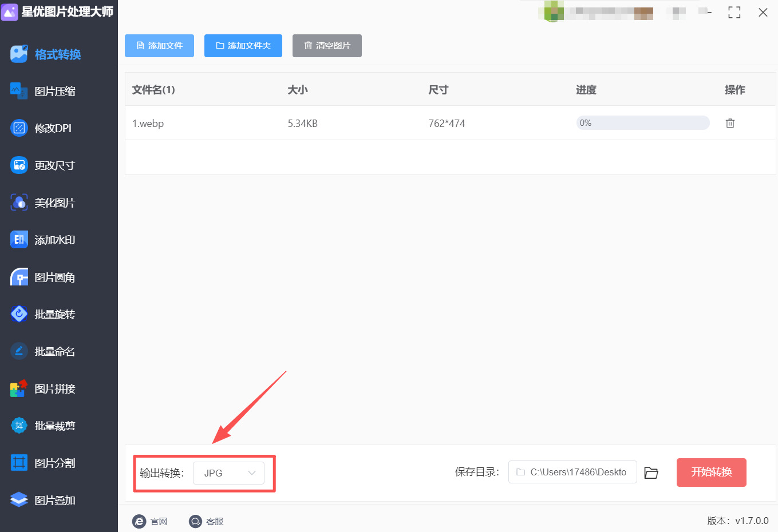
Task: Click the 批量旋转 sidebar icon
Action: pos(19,314)
